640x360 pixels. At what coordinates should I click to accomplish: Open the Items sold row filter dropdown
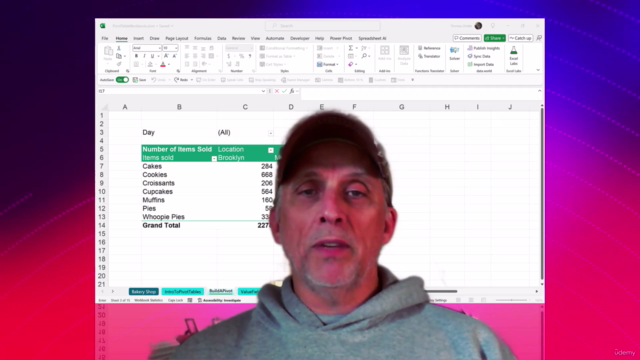(214, 158)
